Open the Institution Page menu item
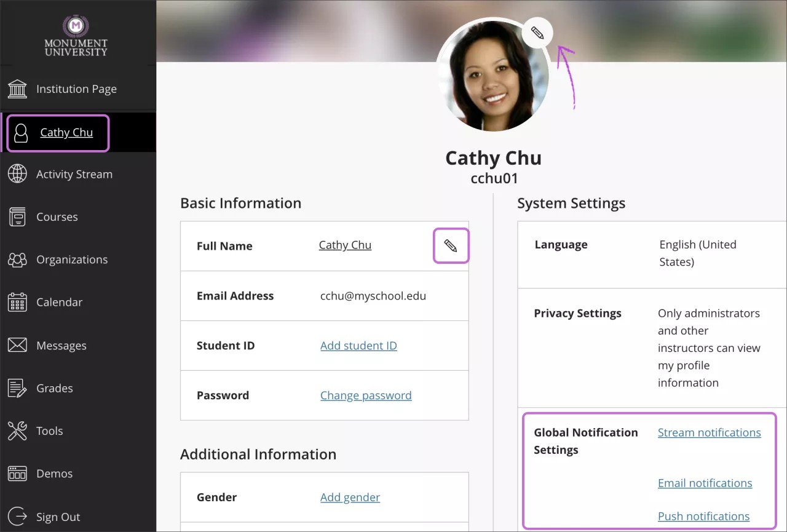Image resolution: width=787 pixels, height=532 pixels. pos(77,89)
